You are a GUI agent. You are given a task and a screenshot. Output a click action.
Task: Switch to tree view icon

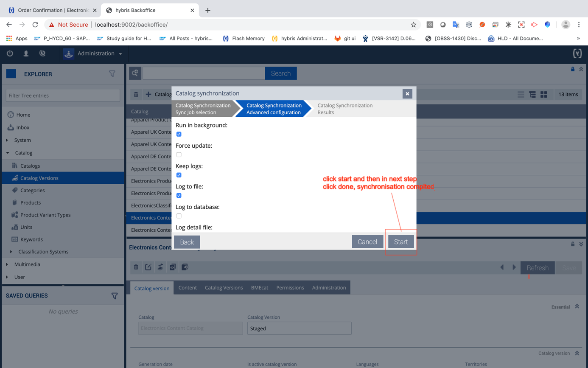point(532,95)
